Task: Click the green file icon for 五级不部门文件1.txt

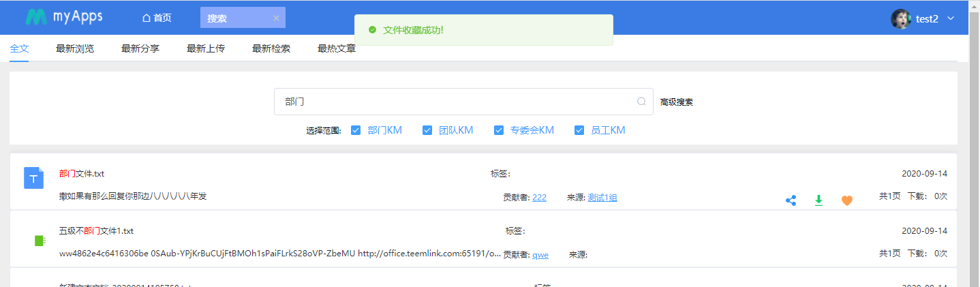Action: [40, 241]
